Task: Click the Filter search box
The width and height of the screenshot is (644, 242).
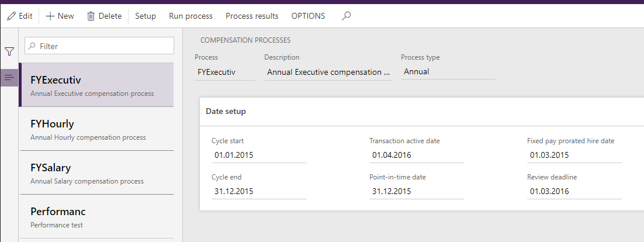Action: click(x=99, y=46)
